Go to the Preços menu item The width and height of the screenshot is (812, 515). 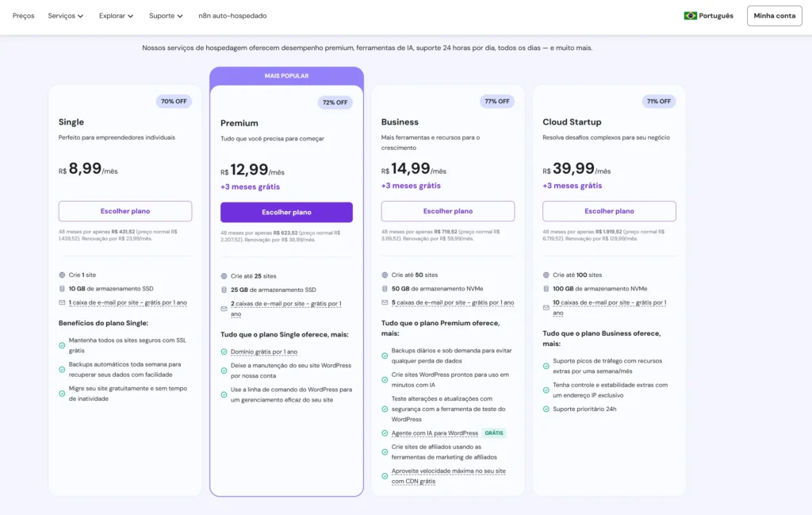tap(23, 16)
